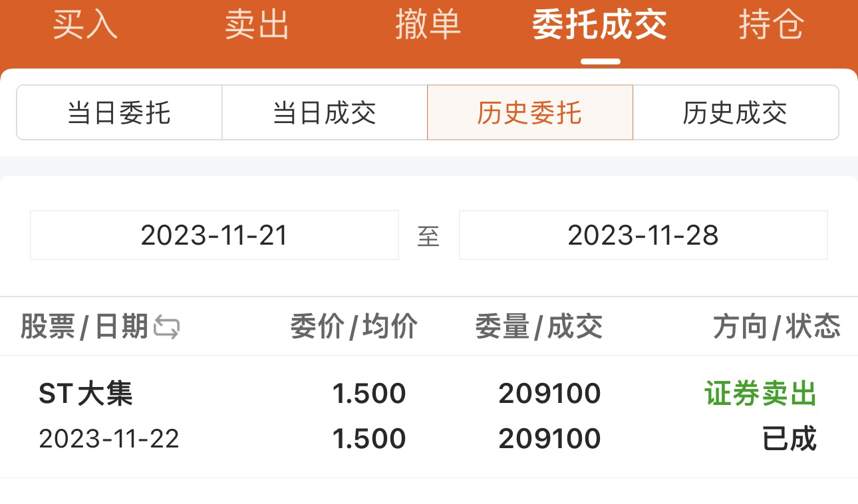This screenshot has height=504, width=858.
Task: Click the 委价/均价 column header
Action: tap(355, 327)
